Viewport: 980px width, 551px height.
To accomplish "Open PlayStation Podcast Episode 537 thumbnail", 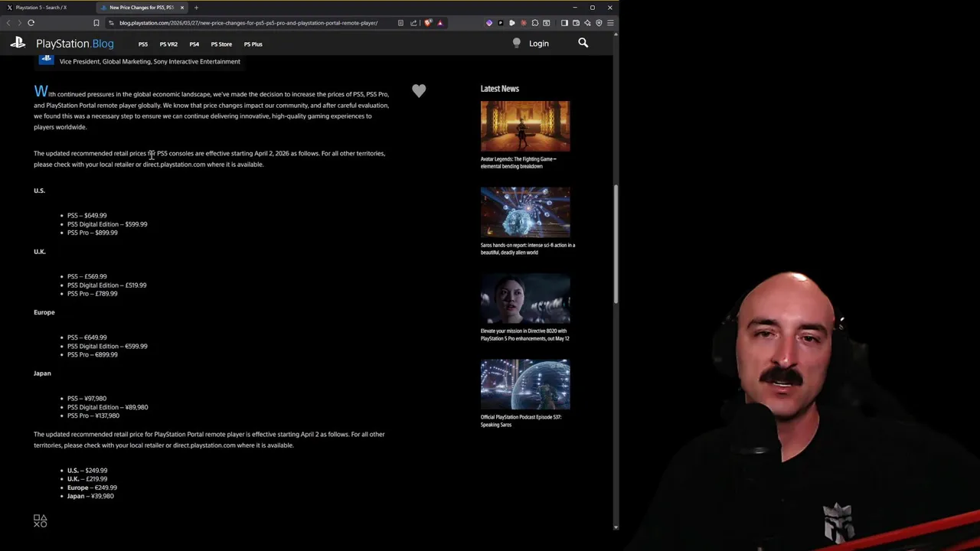I will [525, 384].
